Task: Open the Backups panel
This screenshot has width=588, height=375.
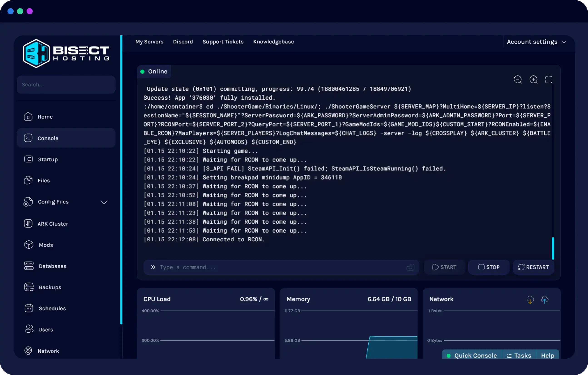Action: click(50, 287)
